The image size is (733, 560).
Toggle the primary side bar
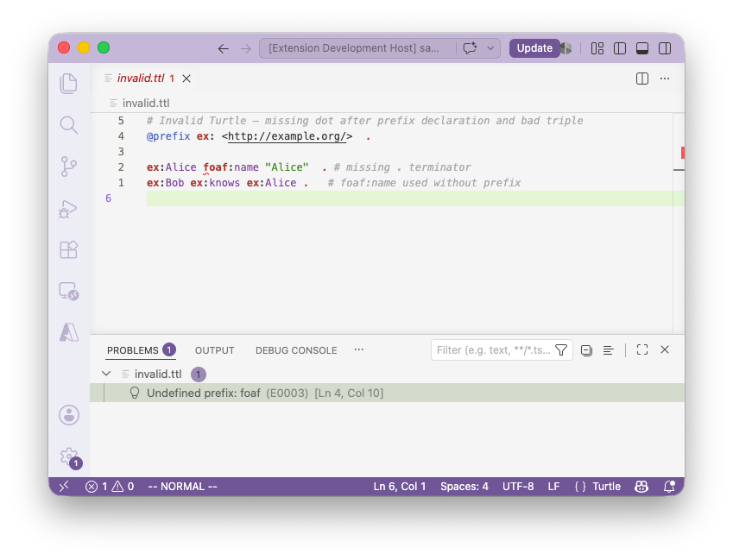[620, 48]
